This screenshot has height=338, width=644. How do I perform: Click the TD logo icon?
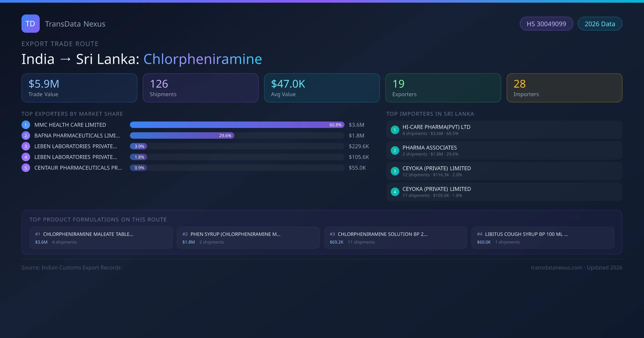30,24
